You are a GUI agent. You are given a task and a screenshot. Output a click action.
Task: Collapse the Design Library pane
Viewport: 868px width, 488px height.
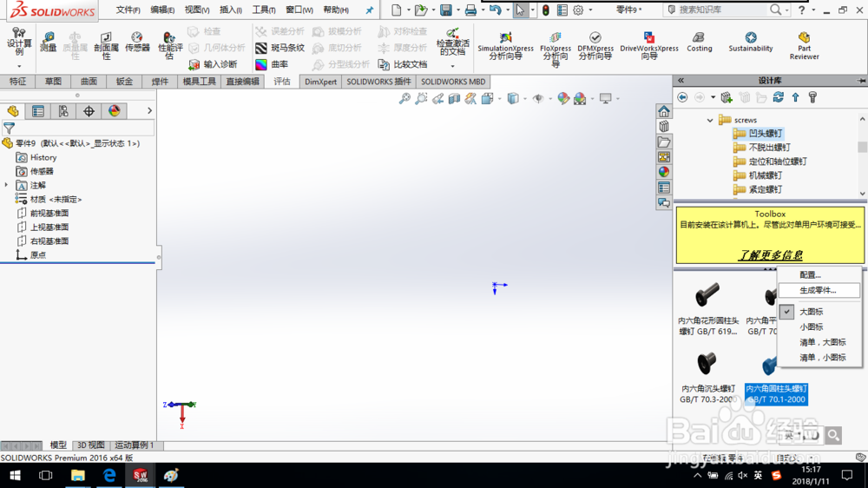pos(681,80)
